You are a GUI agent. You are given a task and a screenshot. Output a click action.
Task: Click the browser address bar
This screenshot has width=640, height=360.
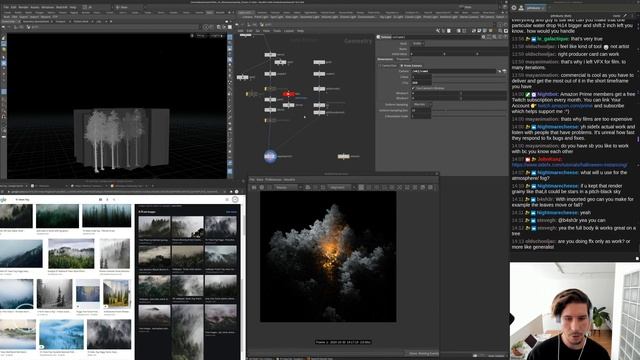coord(114,191)
